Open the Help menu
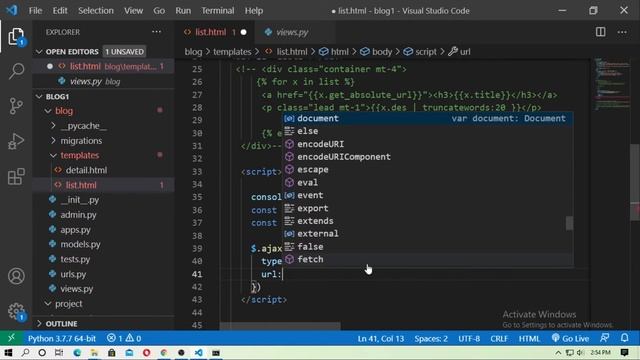The image size is (640, 360). tap(253, 11)
